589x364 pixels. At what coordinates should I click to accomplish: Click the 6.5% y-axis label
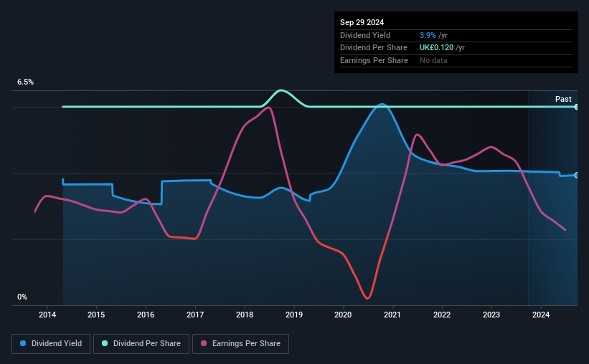26,82
